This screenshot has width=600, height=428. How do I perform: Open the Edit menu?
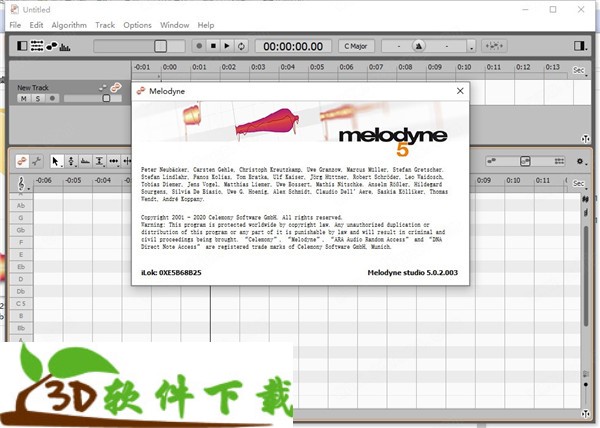click(x=36, y=25)
